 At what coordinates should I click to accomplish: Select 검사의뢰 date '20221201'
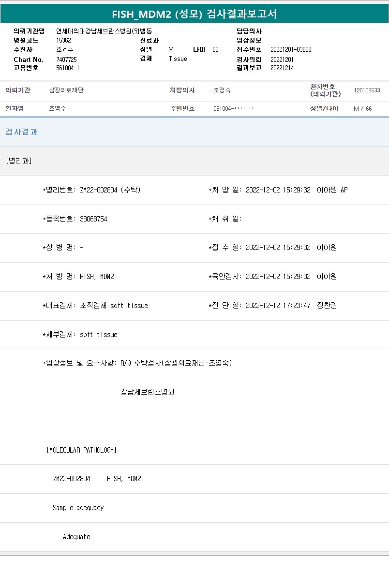point(282,59)
